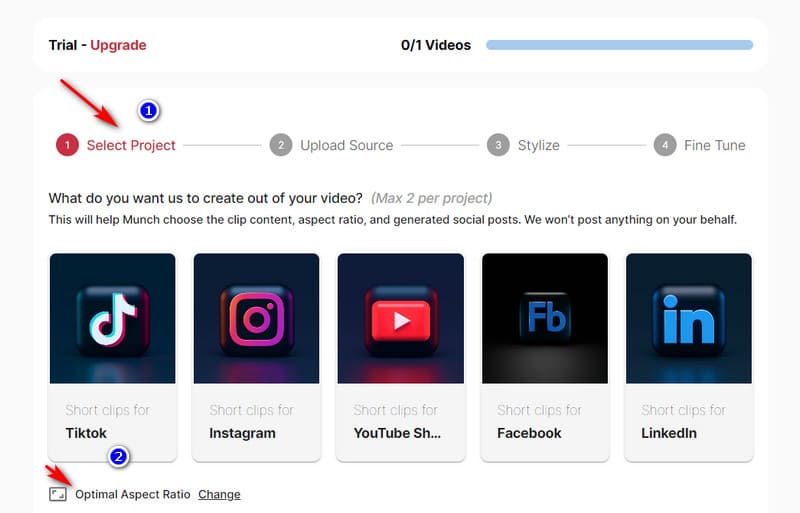Click the YouTube play button icon

coord(400,320)
